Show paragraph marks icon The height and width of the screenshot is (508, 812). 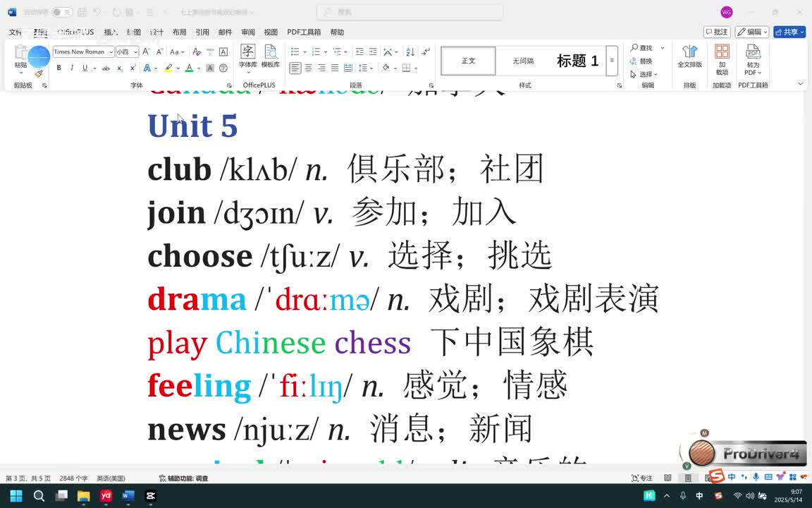[426, 52]
